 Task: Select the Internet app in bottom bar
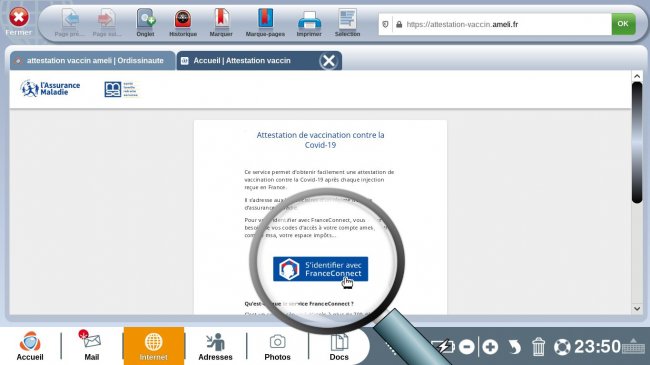(x=154, y=346)
